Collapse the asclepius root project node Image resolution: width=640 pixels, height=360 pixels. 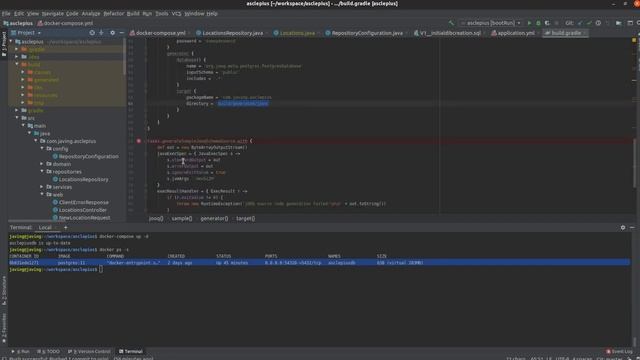[11, 42]
